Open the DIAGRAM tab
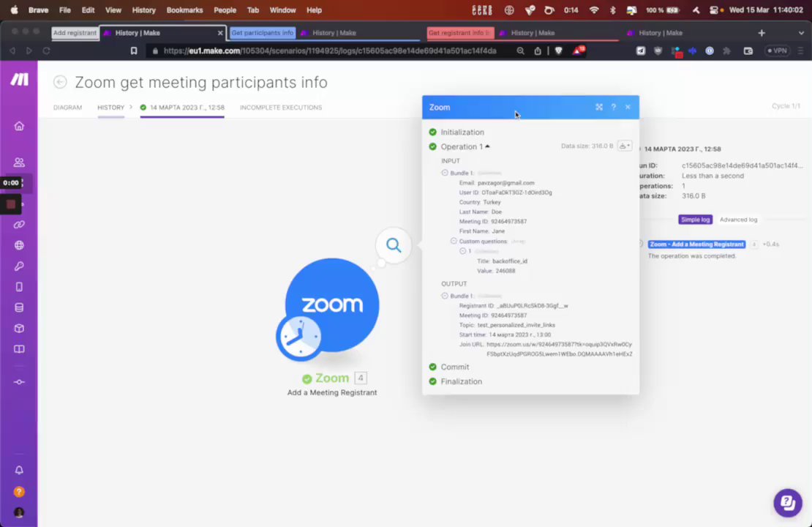This screenshot has height=527, width=812. point(67,108)
